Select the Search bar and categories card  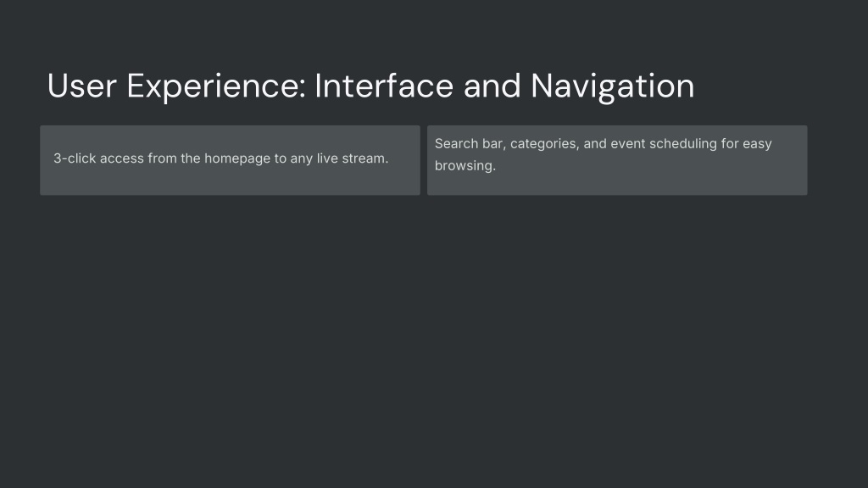tap(617, 160)
